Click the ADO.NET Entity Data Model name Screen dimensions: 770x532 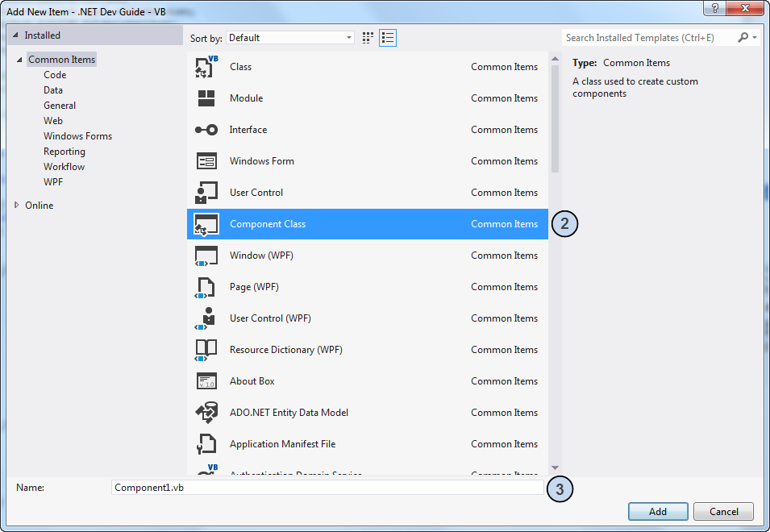coord(289,412)
